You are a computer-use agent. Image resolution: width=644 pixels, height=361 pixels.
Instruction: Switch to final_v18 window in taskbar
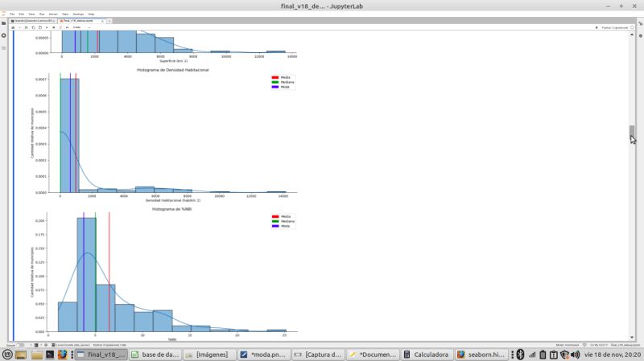click(101, 355)
